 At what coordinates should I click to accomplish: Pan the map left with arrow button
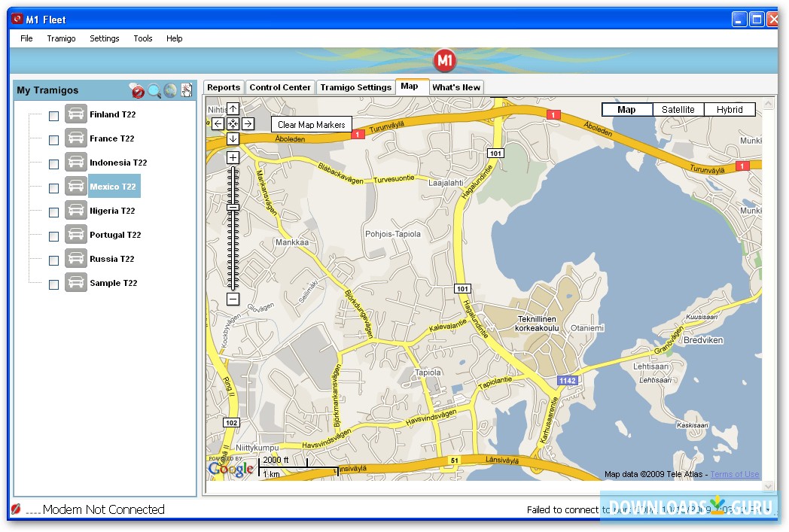pyautogui.click(x=218, y=124)
